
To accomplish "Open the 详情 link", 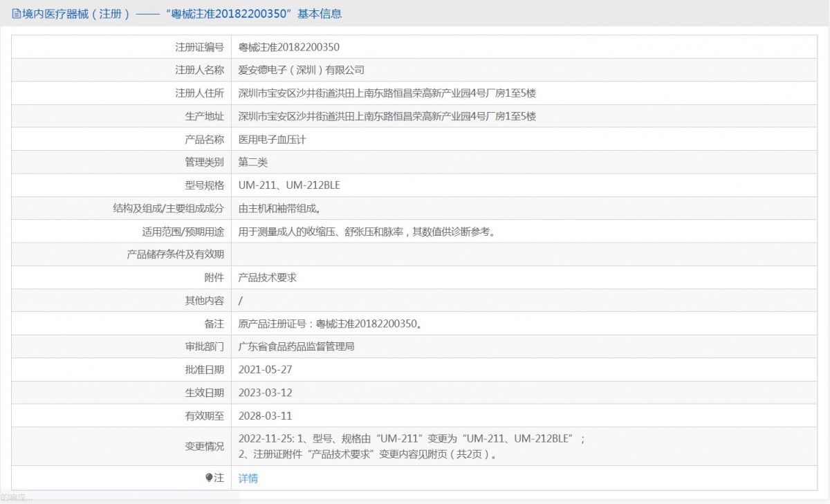I will [x=248, y=478].
